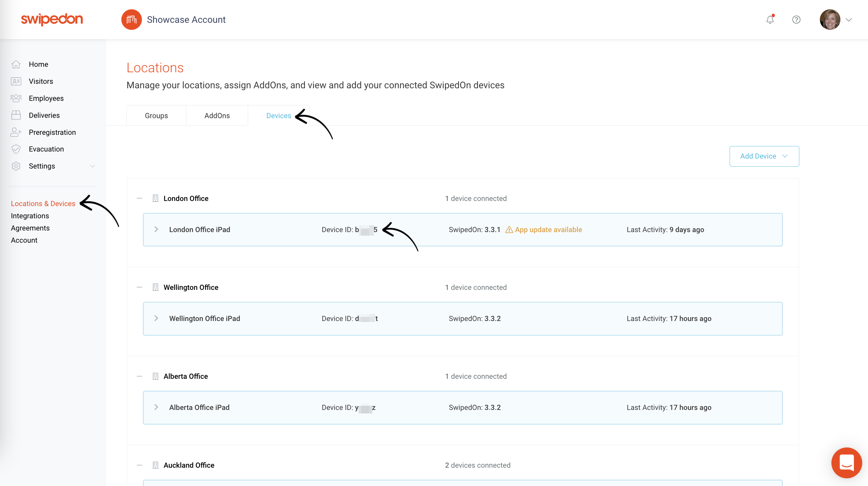
Task: Open the notifications bell
Action: [770, 20]
